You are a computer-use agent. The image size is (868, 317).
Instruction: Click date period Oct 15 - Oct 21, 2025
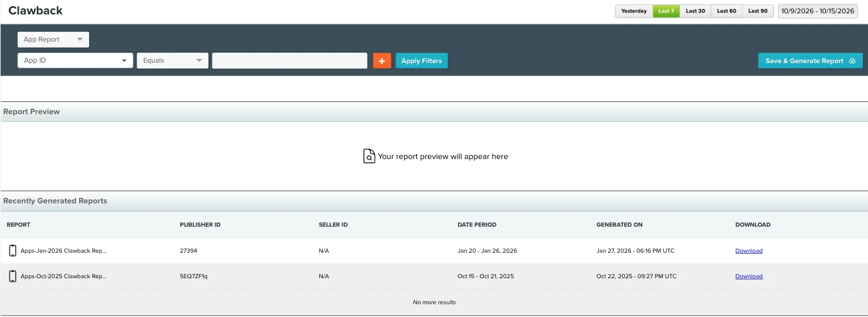point(486,277)
